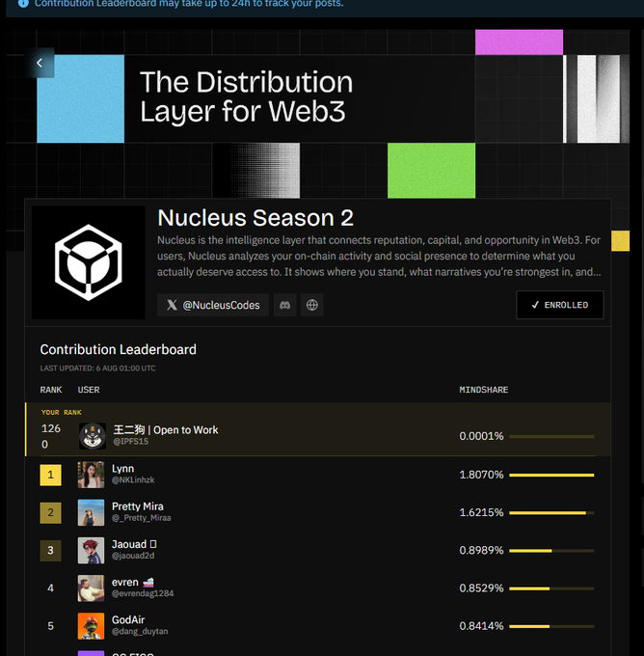Click handle @jaouad2d

[x=133, y=556]
